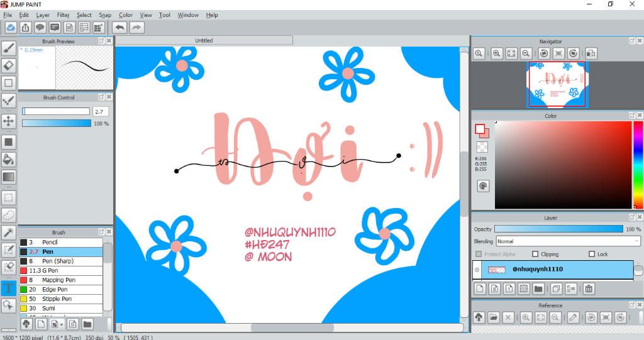Open the color palette icon in Color panel
This screenshot has width=644, height=340.
(x=483, y=186)
